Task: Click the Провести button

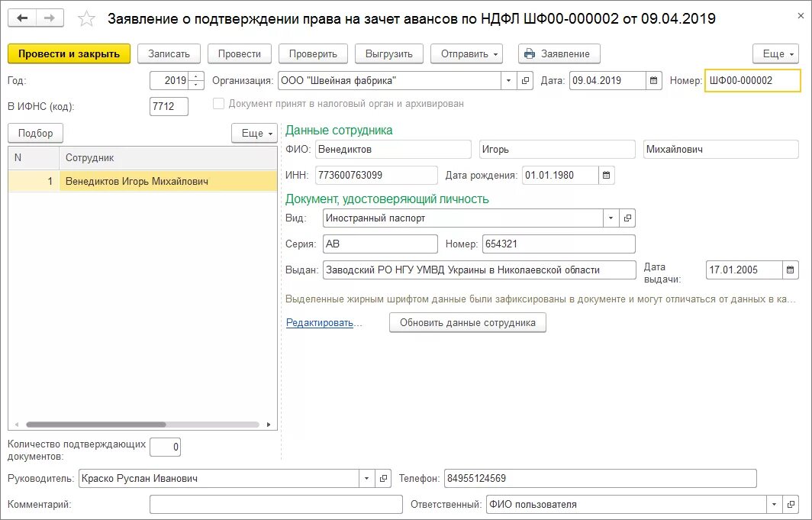Action: [x=240, y=54]
